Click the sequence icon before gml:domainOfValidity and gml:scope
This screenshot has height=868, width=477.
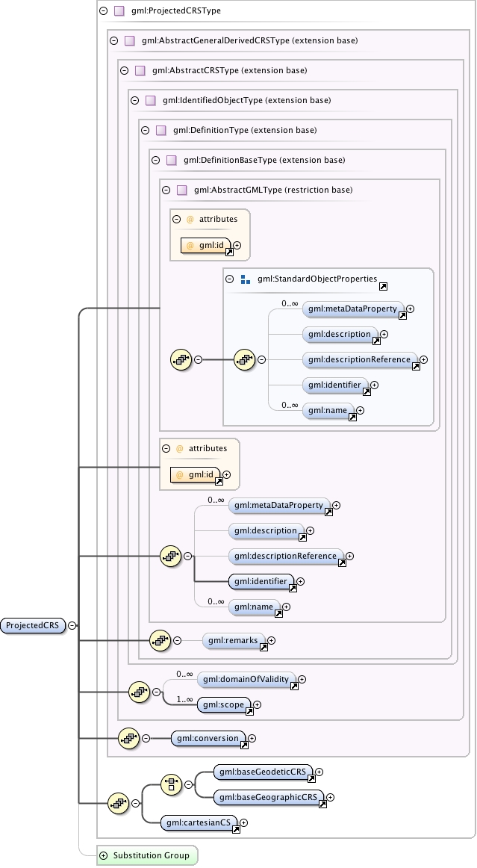[x=140, y=692]
